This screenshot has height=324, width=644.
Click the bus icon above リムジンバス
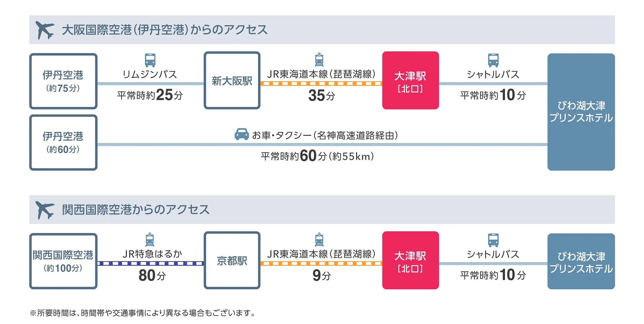150,60
